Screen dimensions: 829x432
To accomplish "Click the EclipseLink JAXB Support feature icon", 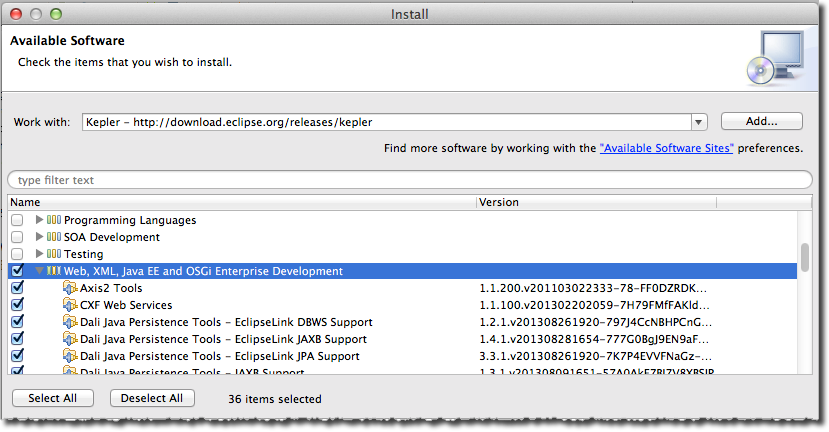I will click(x=69, y=339).
